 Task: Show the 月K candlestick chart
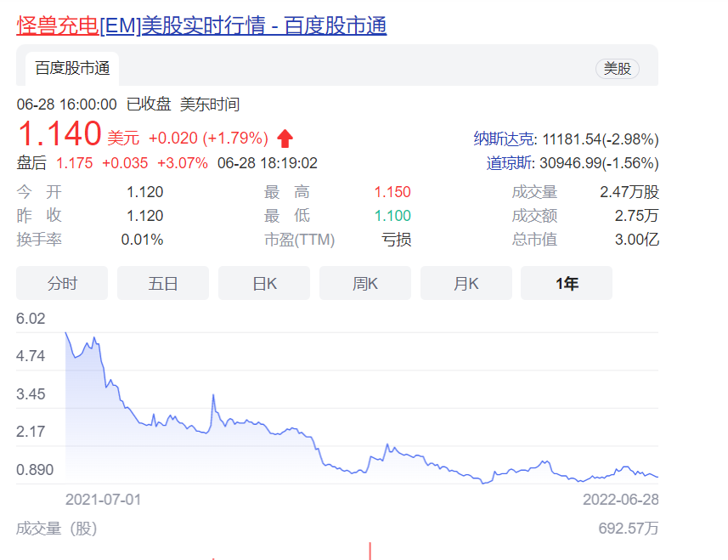pos(466,284)
